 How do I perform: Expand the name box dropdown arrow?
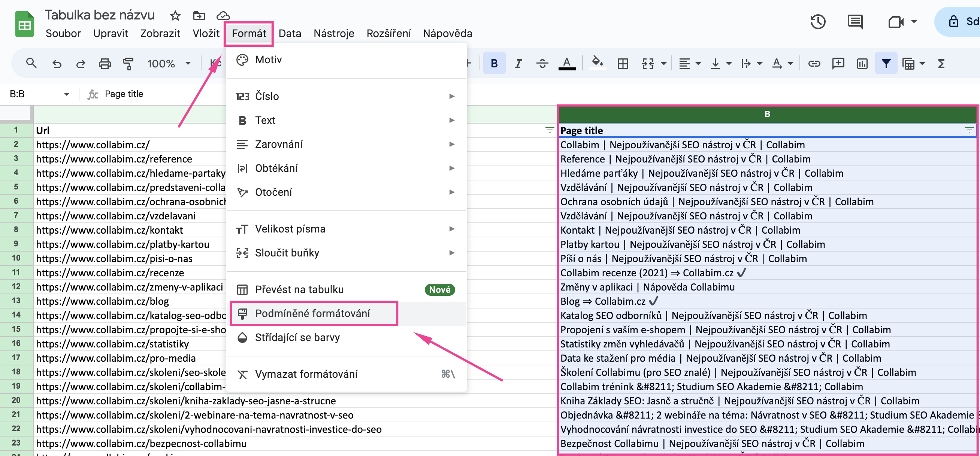(x=67, y=94)
